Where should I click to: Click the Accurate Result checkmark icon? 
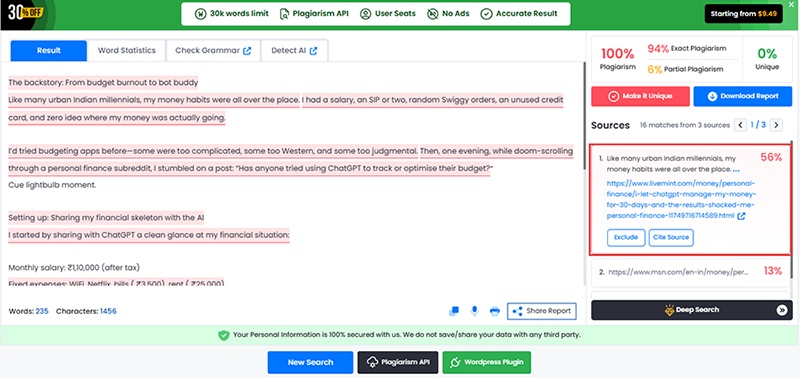coord(486,14)
